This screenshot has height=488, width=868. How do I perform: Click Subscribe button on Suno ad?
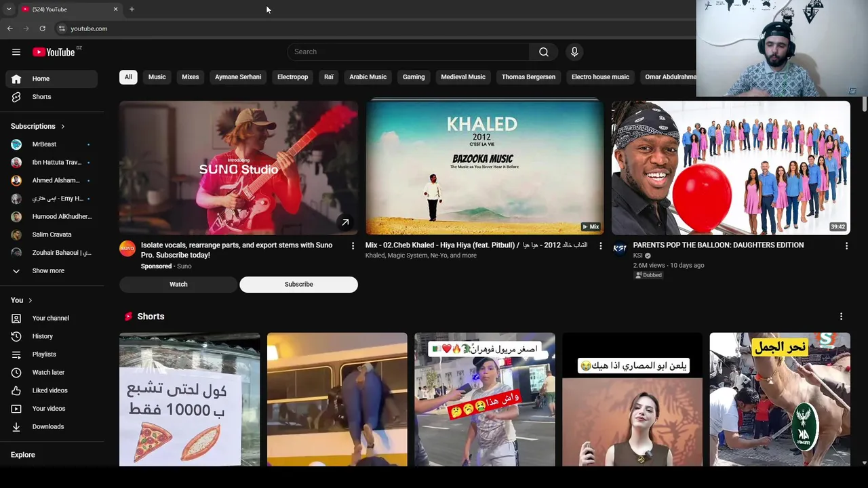(298, 285)
